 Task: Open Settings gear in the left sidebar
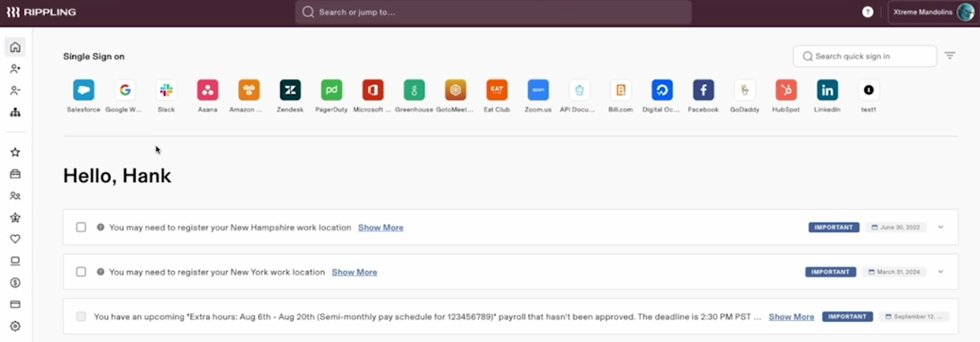pyautogui.click(x=15, y=326)
